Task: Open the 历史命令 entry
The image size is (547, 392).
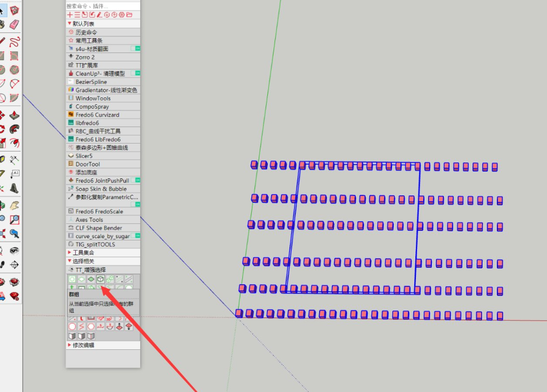Action: coord(103,32)
